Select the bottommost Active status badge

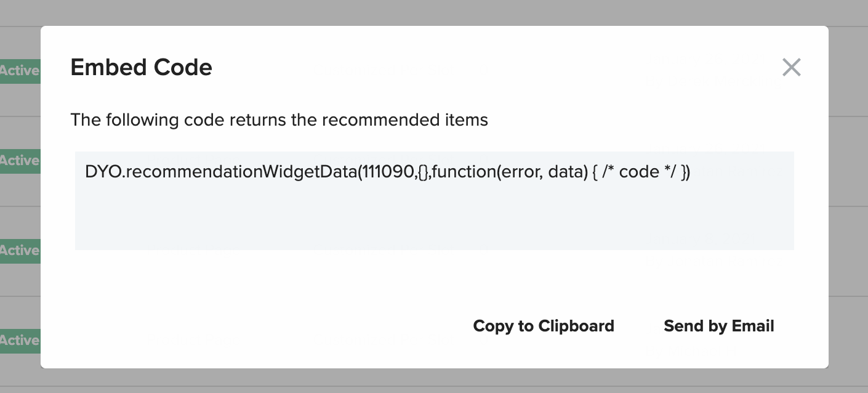point(20,341)
